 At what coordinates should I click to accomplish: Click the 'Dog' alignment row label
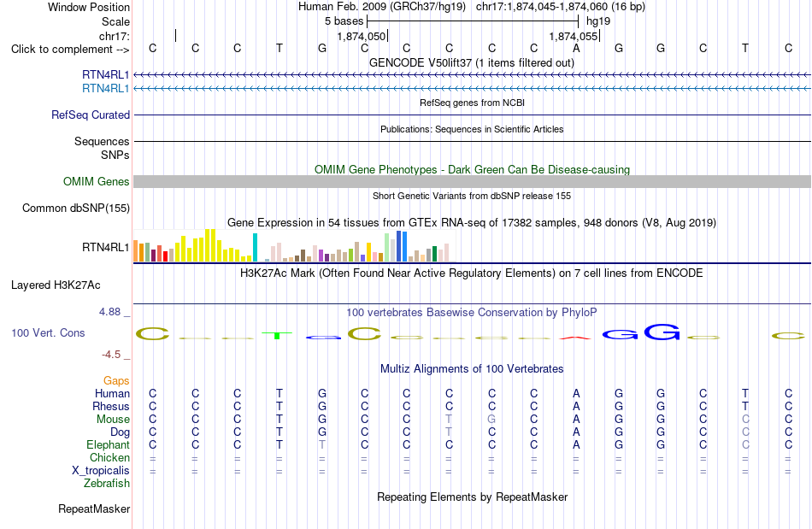[120, 432]
